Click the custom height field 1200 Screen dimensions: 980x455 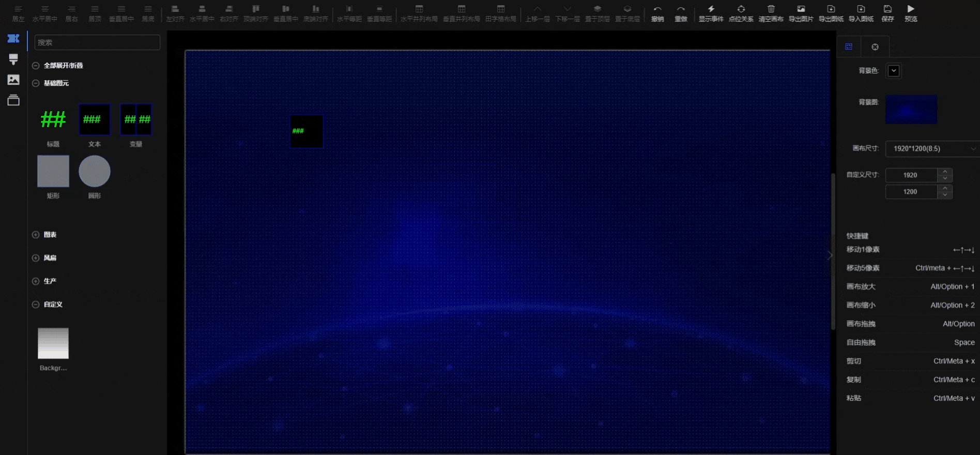[x=912, y=192]
